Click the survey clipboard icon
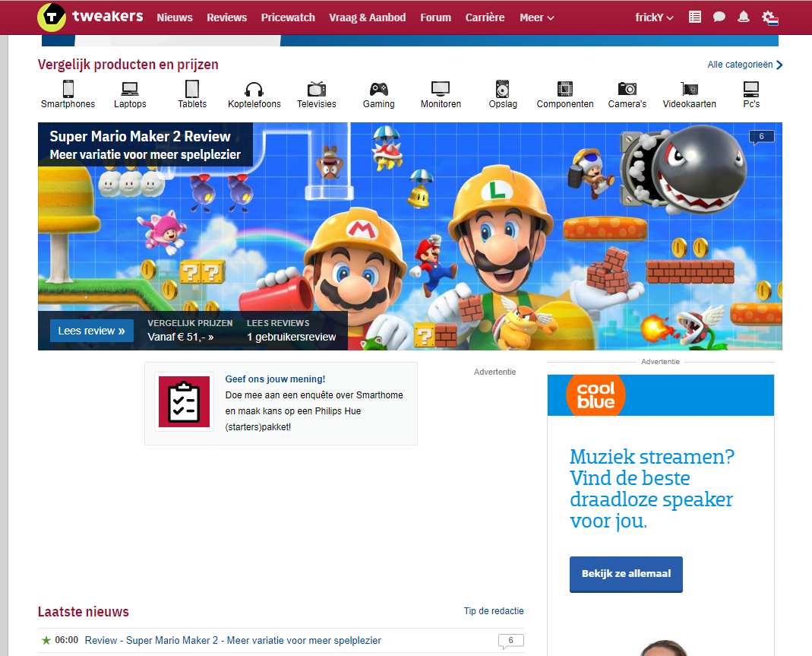Viewport: 812px width, 656px height. [184, 401]
